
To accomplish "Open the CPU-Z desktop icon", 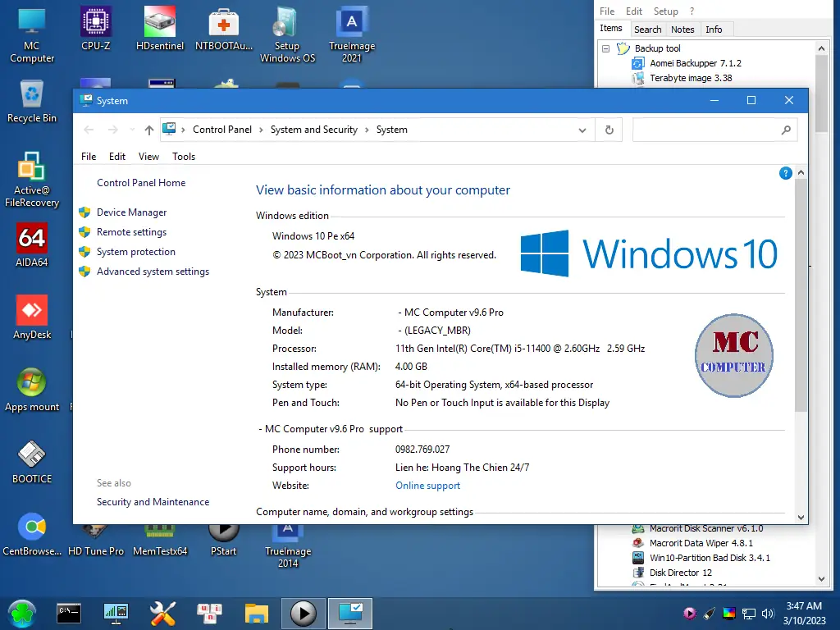I will pyautogui.click(x=96, y=29).
